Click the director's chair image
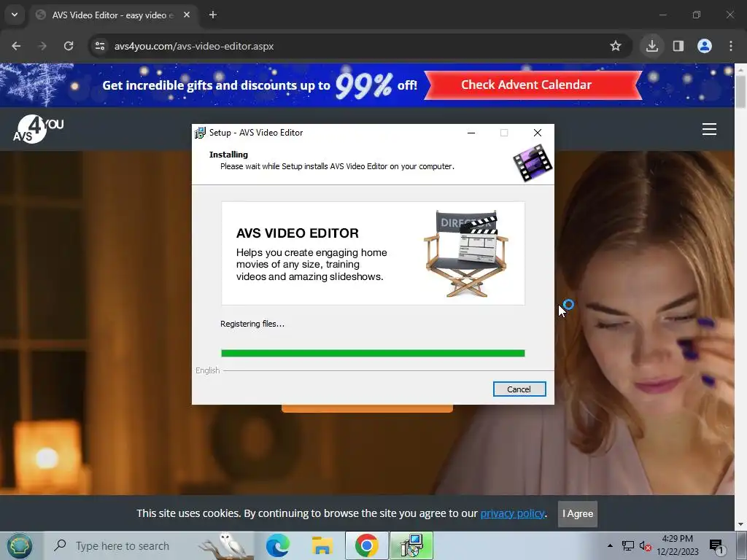Screen dimensions: 747x560 466,253
